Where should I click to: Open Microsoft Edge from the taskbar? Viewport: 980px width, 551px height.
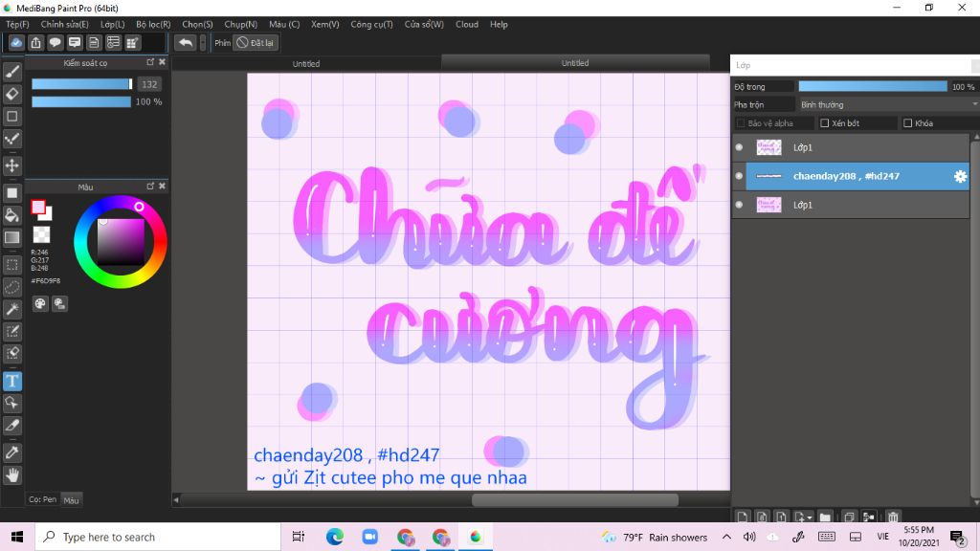coord(334,537)
